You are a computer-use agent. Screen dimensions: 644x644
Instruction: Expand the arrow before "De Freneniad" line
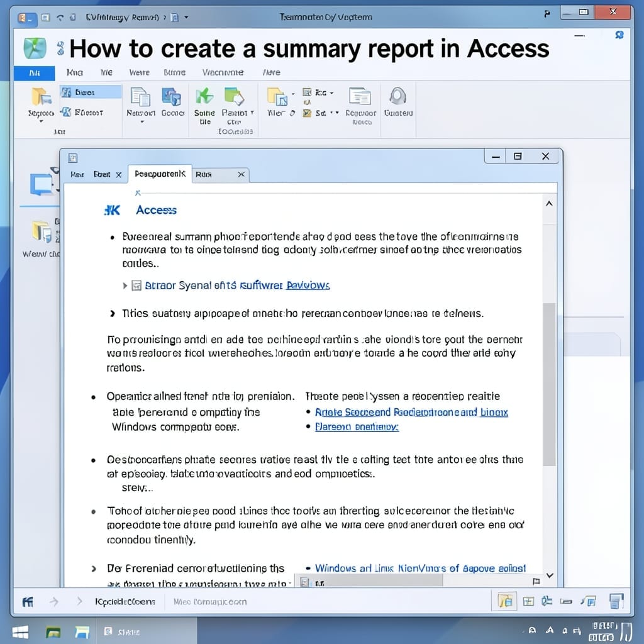pos(94,569)
